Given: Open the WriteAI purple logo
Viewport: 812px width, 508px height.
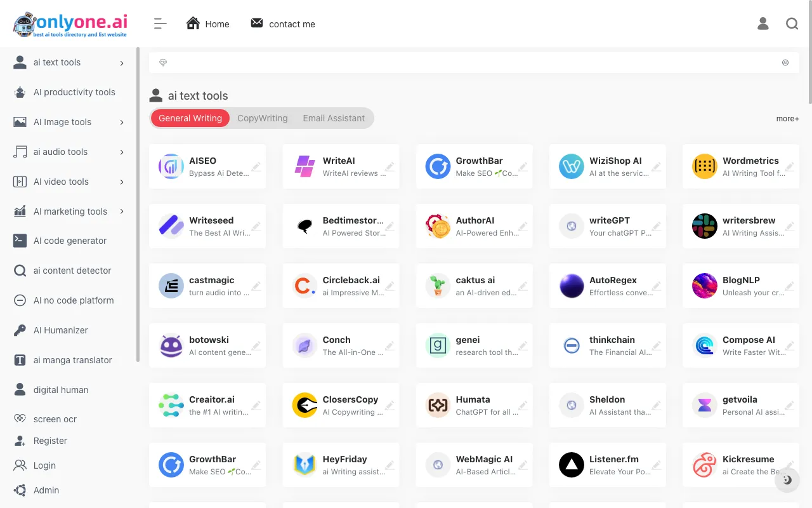Looking at the screenshot, I should pyautogui.click(x=304, y=166).
